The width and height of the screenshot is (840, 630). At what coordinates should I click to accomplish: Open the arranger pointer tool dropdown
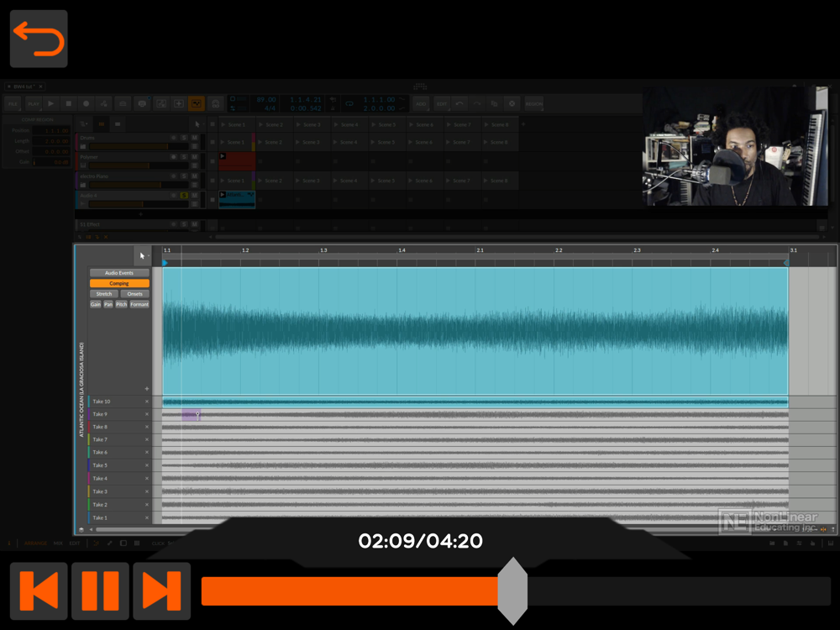coord(197,124)
